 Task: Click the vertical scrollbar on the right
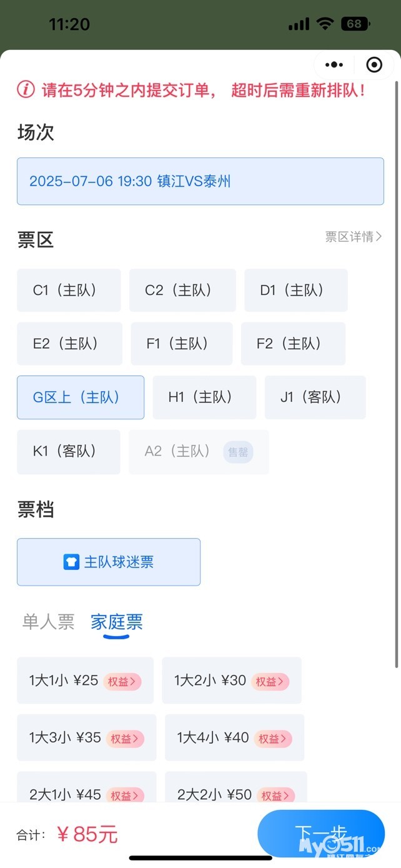(x=397, y=375)
